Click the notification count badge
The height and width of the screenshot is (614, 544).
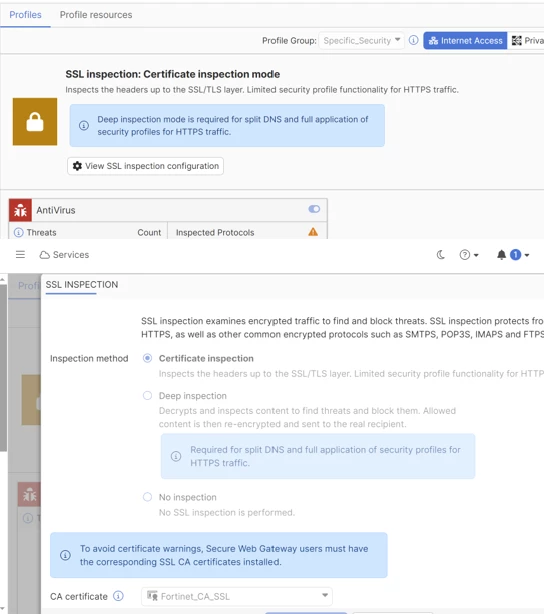515,255
